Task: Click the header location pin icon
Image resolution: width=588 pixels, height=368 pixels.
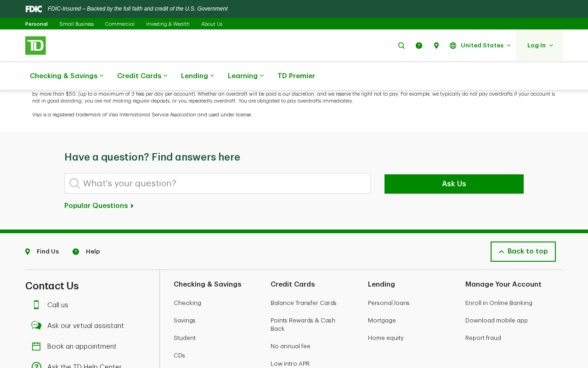Action: 436,46
